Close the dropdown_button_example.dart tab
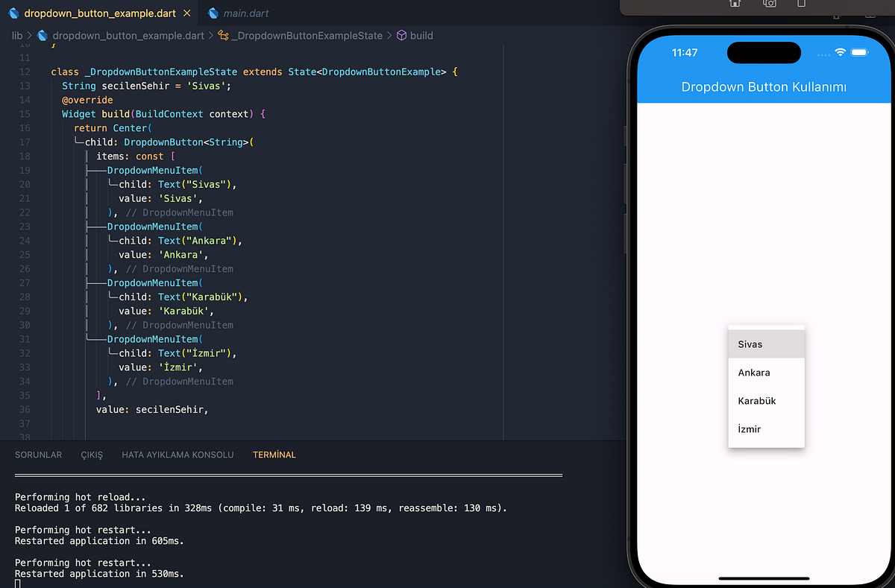The width and height of the screenshot is (895, 588). tap(187, 12)
